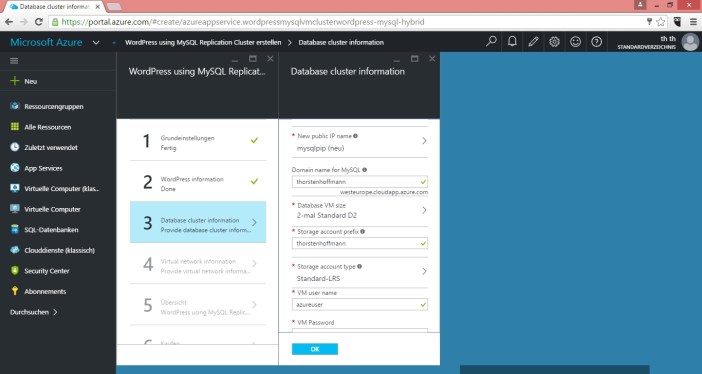Image resolution: width=702 pixels, height=374 pixels.
Task: Expand Microsoft Azure dropdown chevron
Action: point(96,43)
